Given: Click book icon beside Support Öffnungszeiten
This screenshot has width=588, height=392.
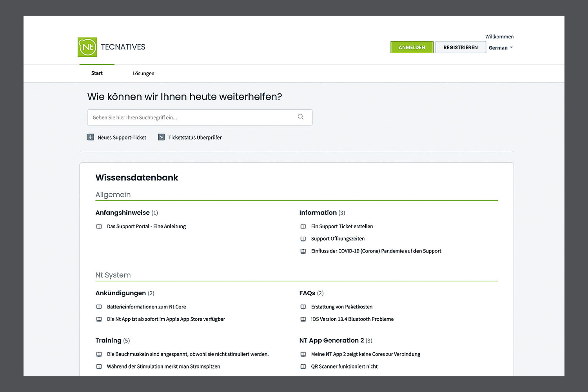Looking at the screenshot, I should pos(303,239).
